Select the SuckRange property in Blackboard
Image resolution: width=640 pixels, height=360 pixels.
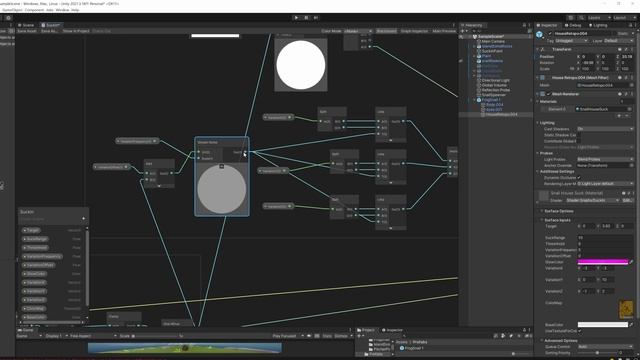tap(35, 239)
